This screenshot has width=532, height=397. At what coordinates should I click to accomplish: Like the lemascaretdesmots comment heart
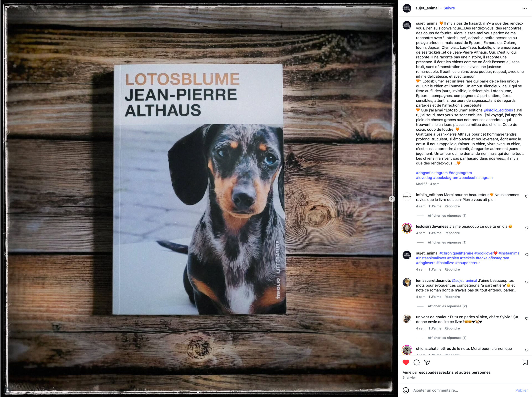(527, 282)
